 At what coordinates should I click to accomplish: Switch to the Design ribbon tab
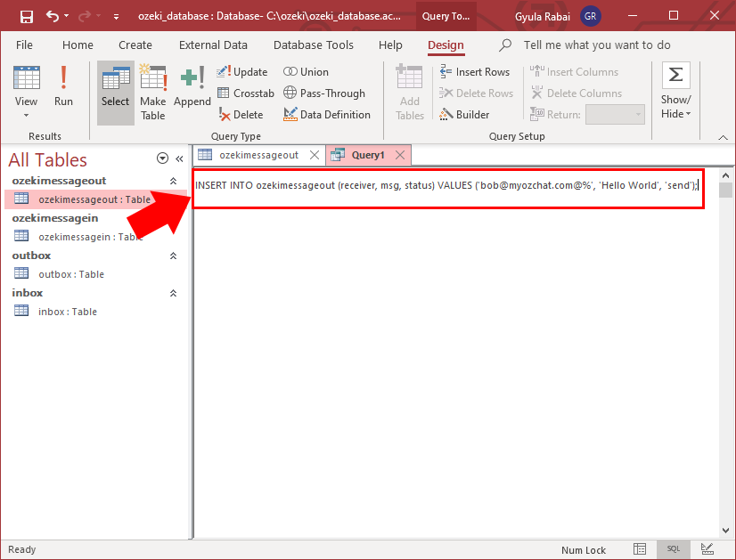[x=445, y=45]
